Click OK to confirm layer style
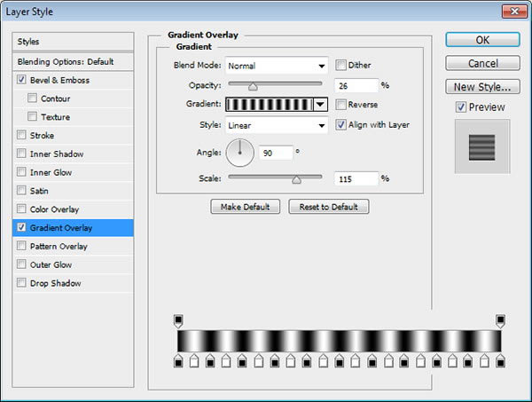The width and height of the screenshot is (532, 402). 482,40
